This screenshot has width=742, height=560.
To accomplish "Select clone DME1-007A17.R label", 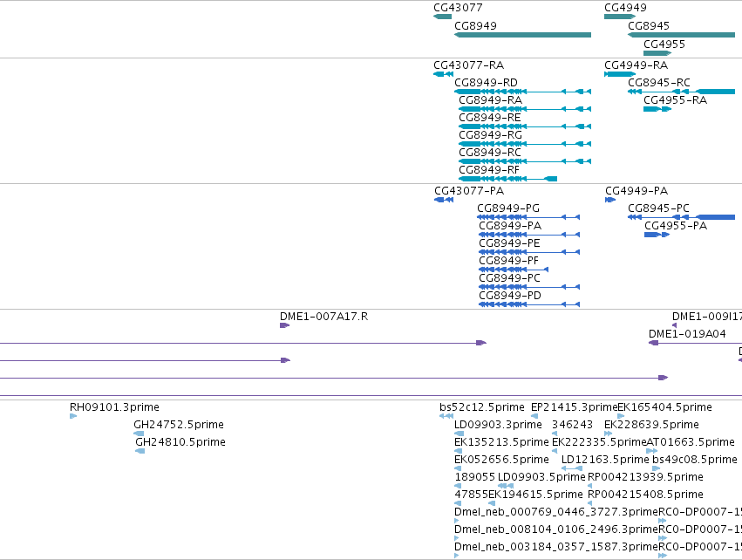I will click(x=323, y=317).
